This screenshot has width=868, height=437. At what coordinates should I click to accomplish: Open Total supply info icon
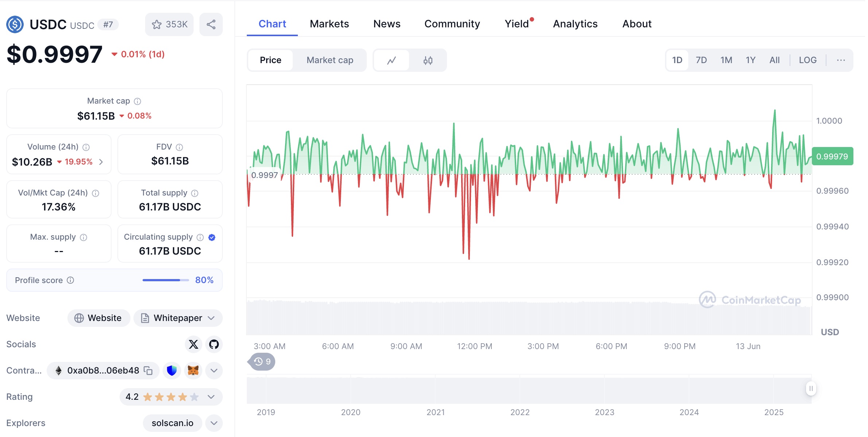[x=195, y=193]
